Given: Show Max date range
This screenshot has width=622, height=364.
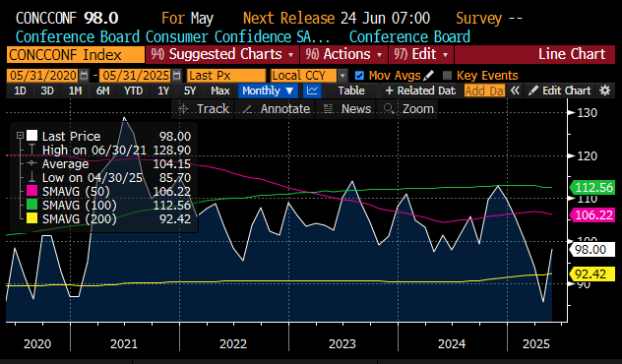Looking at the screenshot, I should tap(220, 91).
